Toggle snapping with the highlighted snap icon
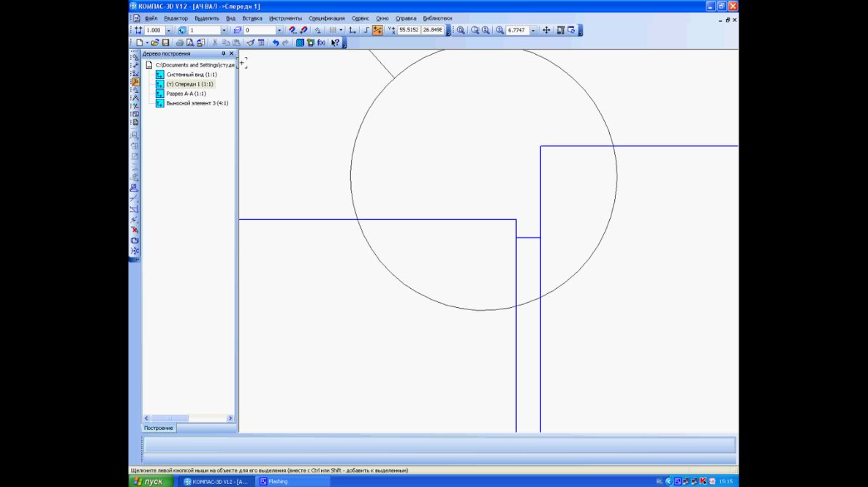Screen dimensions: 868x487 pos(376,30)
